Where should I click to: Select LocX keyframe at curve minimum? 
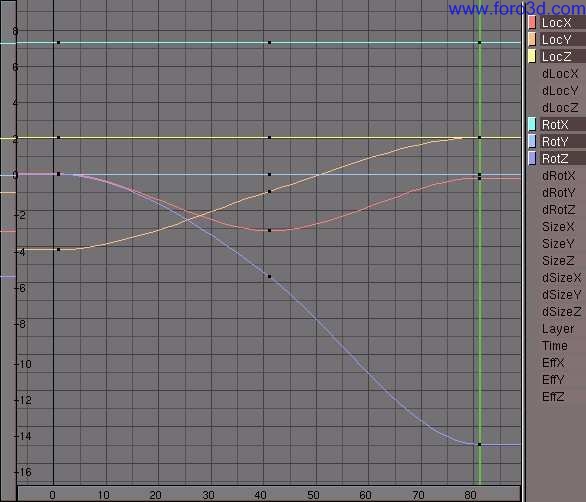coord(269,230)
